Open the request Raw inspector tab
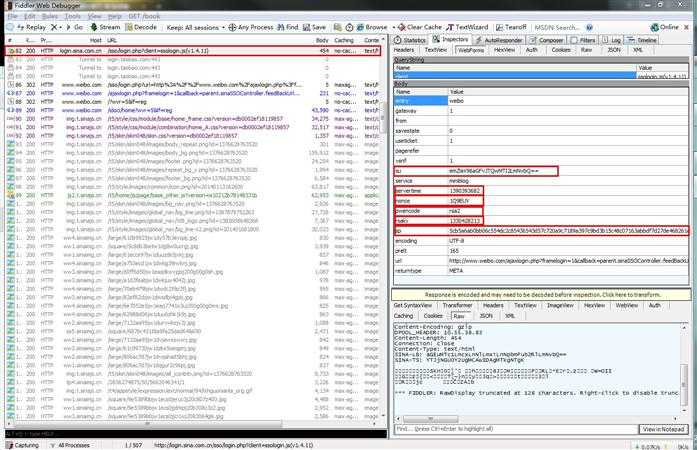This screenshot has width=697, height=450. [587, 50]
